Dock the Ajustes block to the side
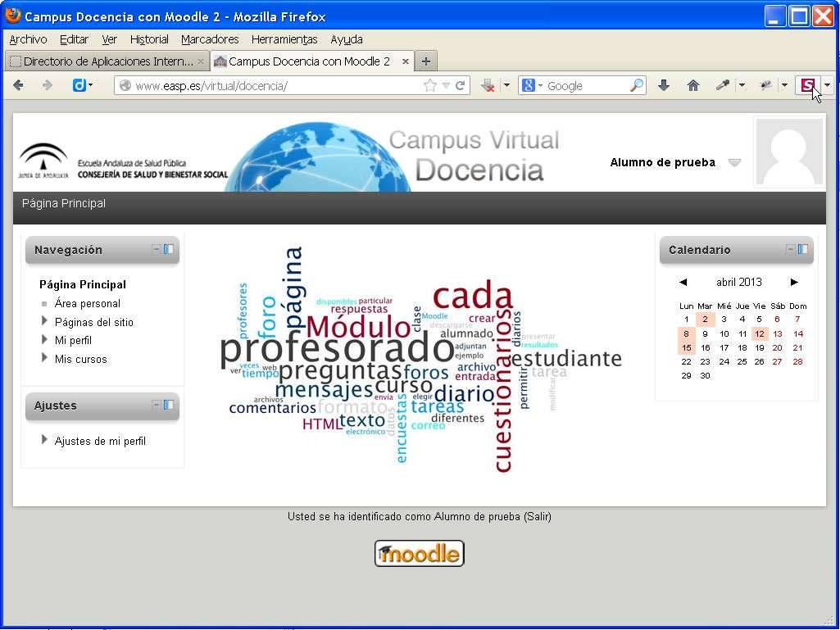Viewport: 840px width, 630px height. click(169, 405)
